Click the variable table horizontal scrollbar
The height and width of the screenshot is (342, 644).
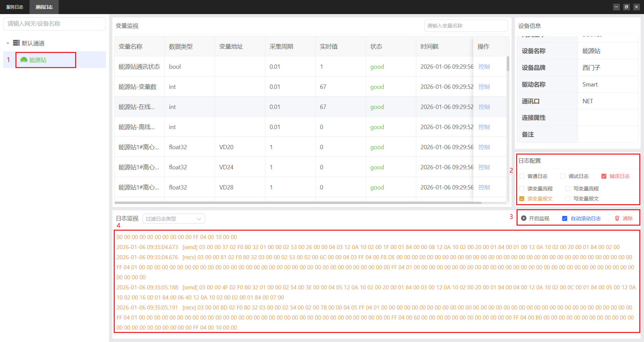point(298,203)
